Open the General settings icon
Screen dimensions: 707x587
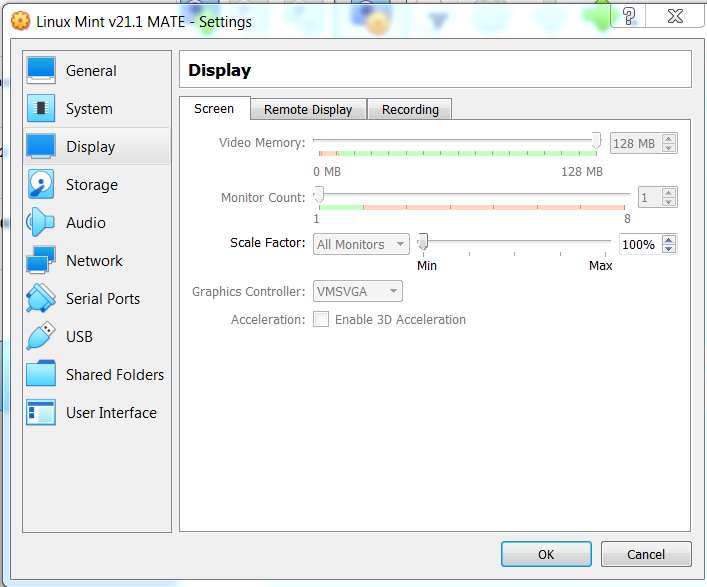pos(41,70)
